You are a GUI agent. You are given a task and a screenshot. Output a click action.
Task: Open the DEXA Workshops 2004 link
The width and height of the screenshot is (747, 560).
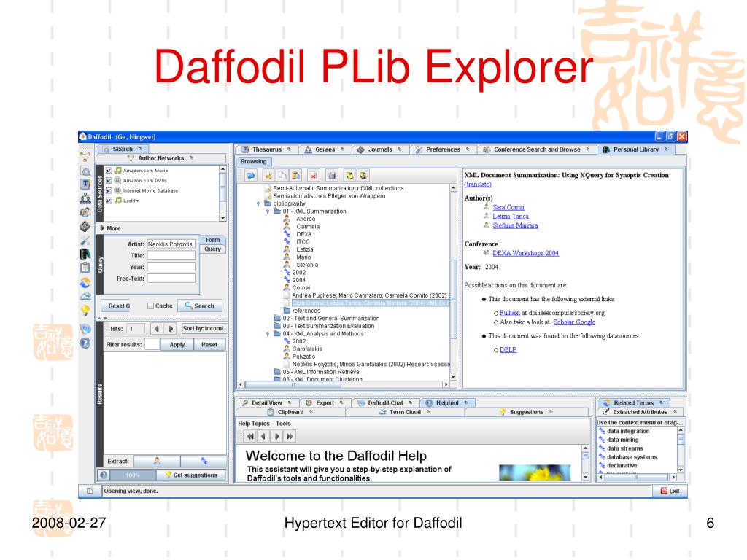(525, 253)
